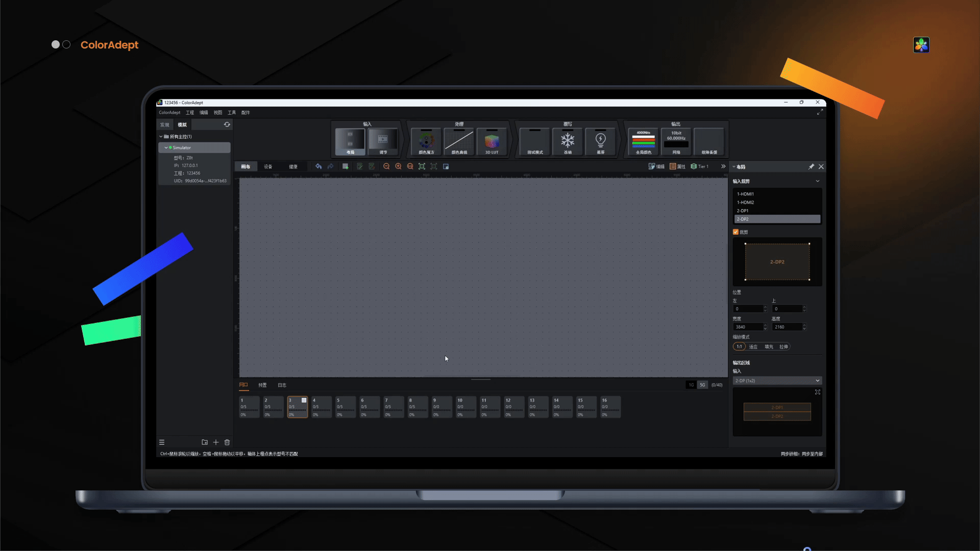
Task: Collapse the 布局 panel title arrow
Action: (x=734, y=167)
